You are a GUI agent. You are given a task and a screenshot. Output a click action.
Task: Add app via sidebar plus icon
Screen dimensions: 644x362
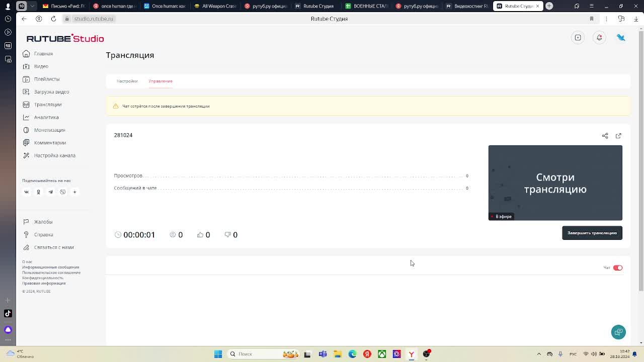8,300
